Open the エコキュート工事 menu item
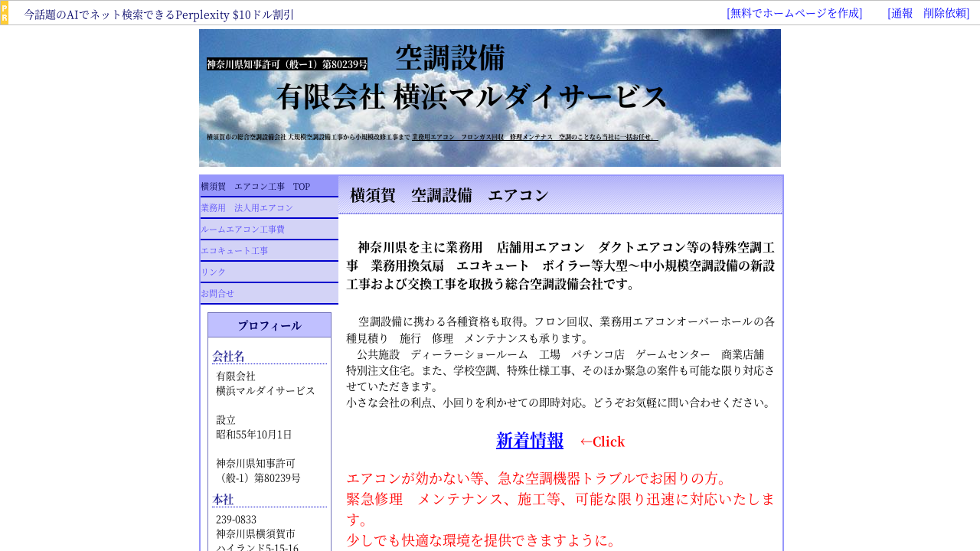 tap(234, 251)
